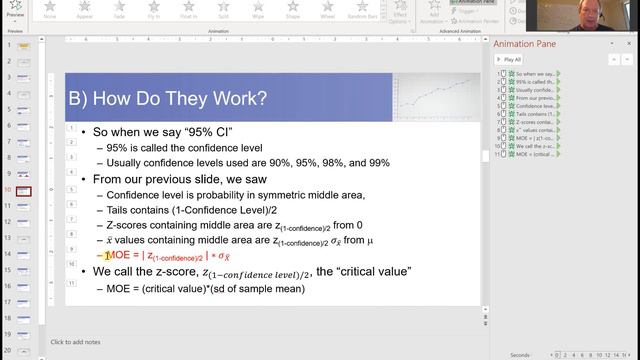Select slide 5 thumbnail
640x360 pixels.
pos(24,110)
